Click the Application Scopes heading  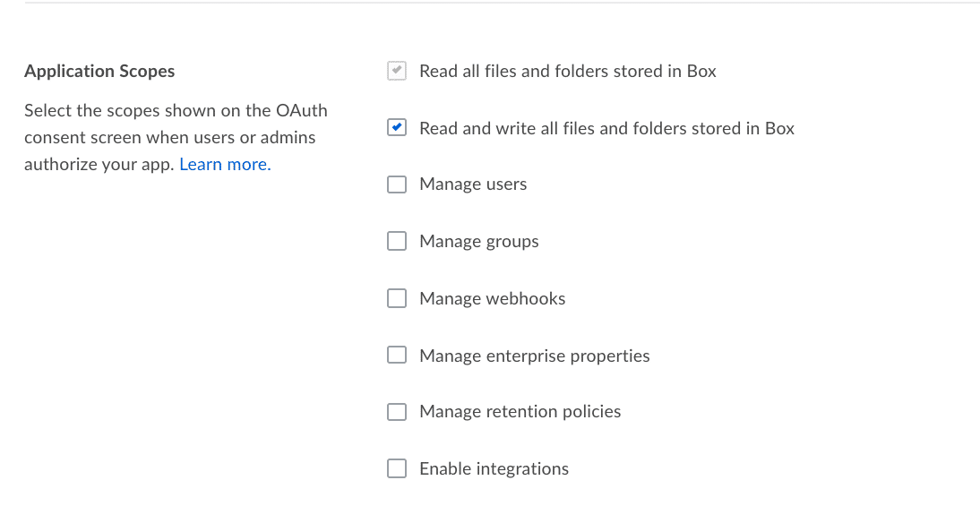click(99, 72)
